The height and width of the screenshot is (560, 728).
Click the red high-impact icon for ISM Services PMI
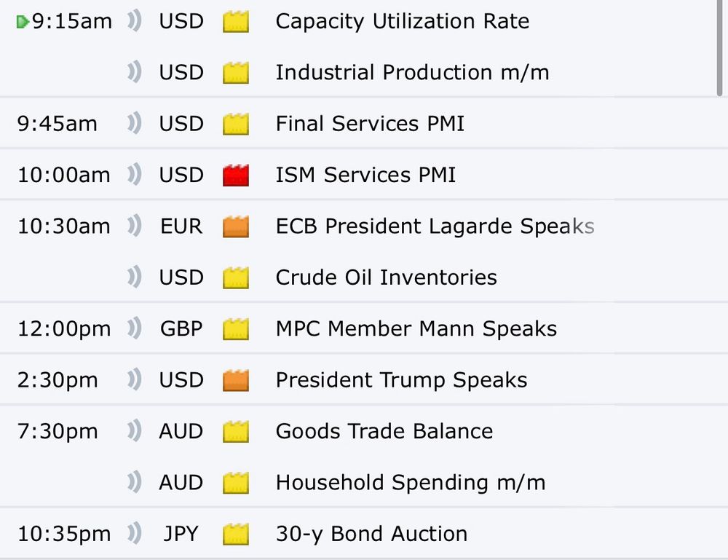[x=235, y=176]
